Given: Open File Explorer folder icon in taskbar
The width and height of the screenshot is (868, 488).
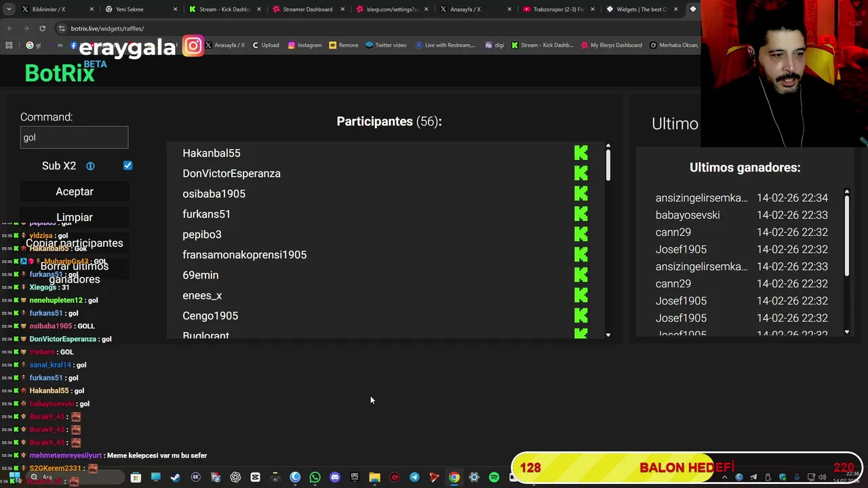Looking at the screenshot, I should [374, 477].
